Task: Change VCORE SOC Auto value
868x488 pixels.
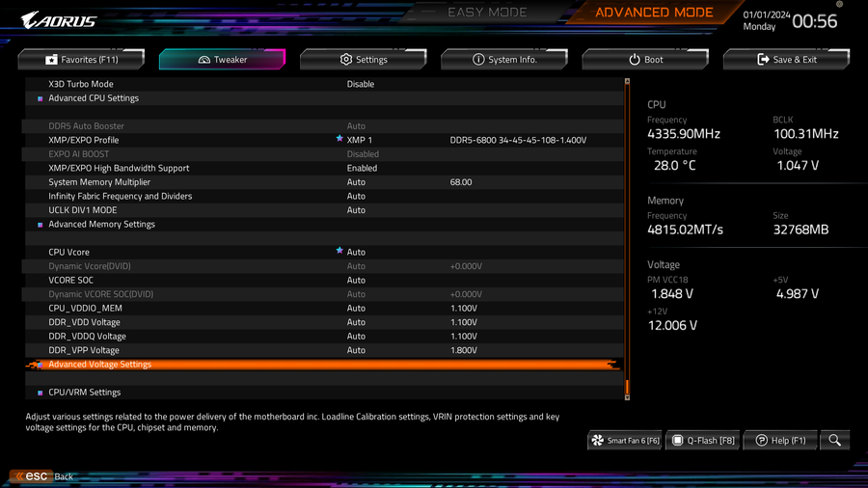Action: click(x=356, y=280)
